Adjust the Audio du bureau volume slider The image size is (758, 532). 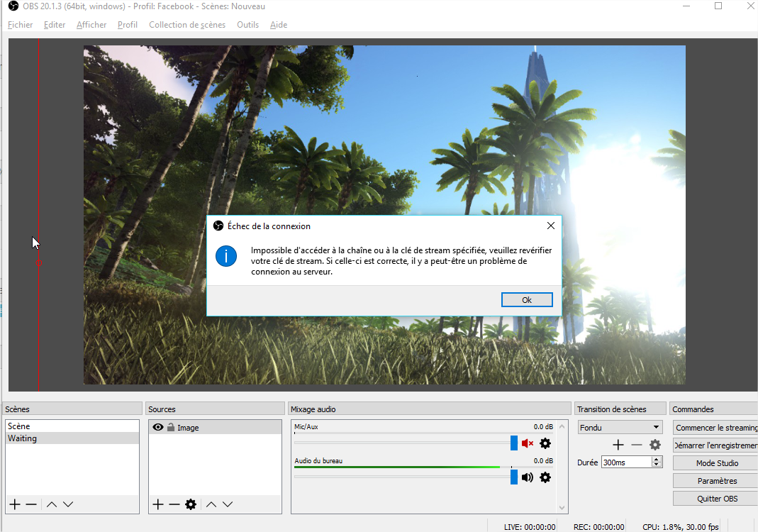[x=514, y=477]
